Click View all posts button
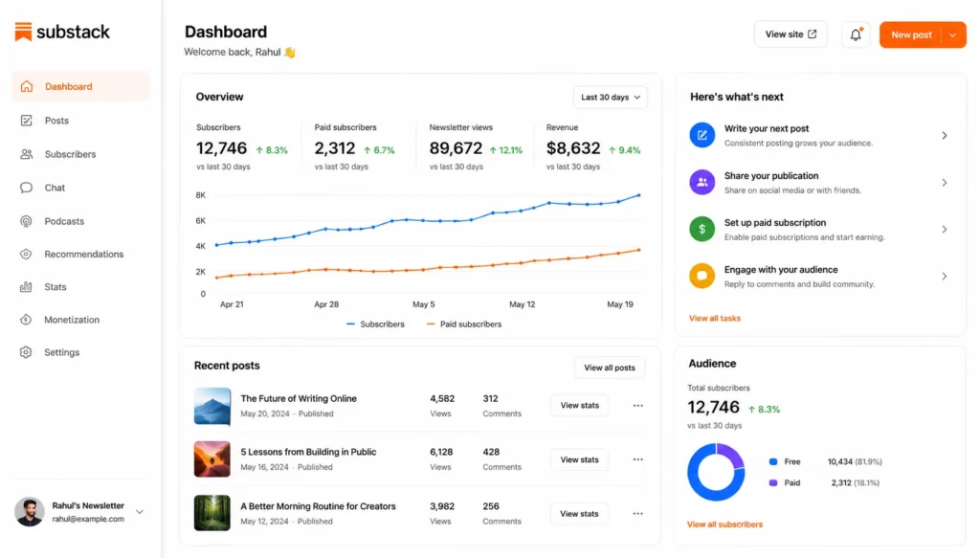 (x=610, y=368)
